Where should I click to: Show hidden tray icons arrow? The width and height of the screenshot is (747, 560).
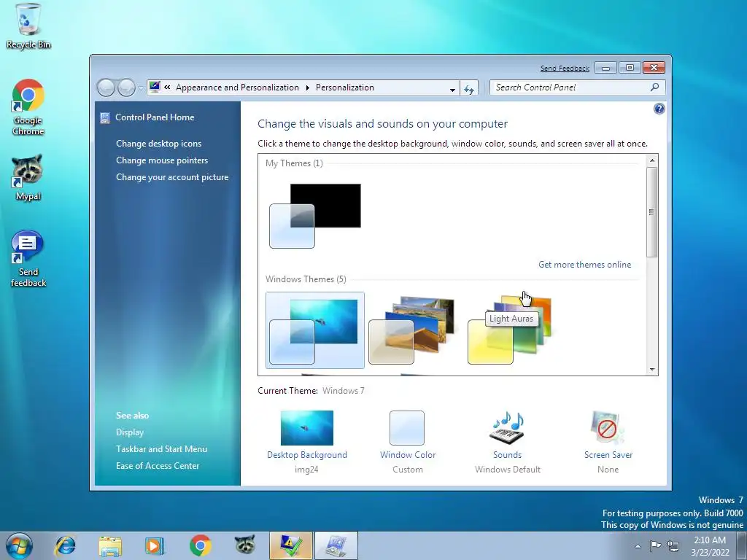(638, 546)
